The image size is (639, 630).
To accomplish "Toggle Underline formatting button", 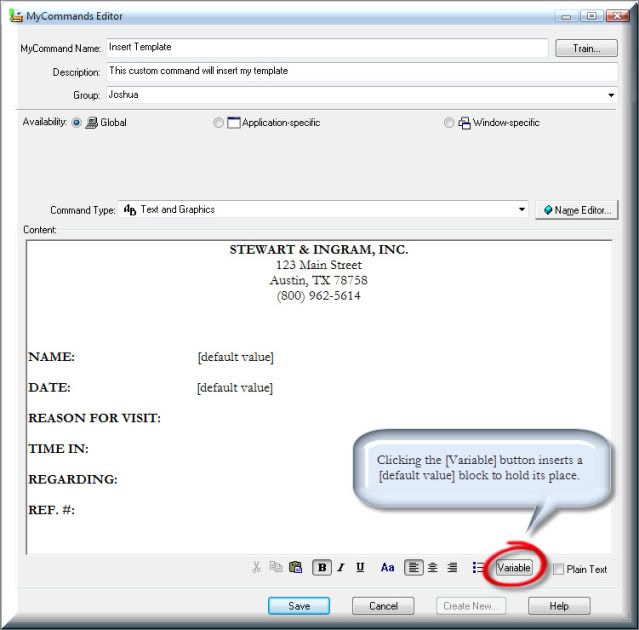I will 360,567.
